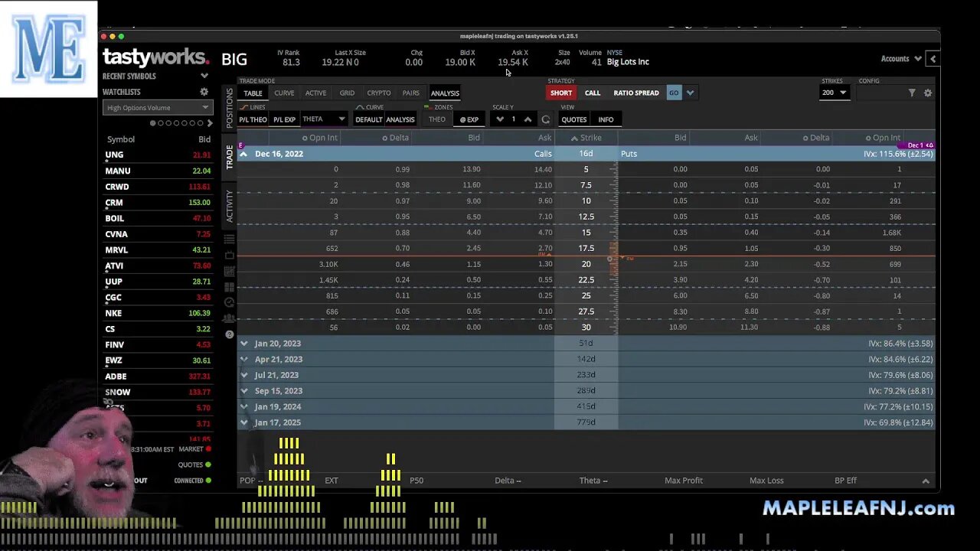Screen dimensions: 980x551
Task: Open the POSITIONS vertical tab
Action: (229, 108)
